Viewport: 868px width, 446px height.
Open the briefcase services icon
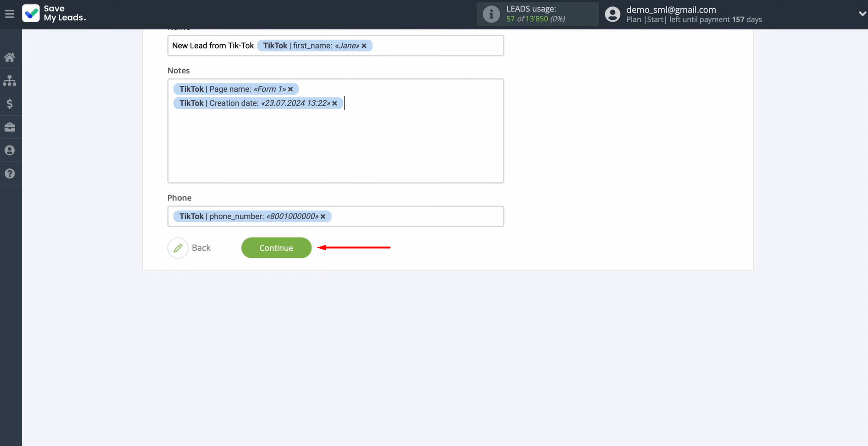click(10, 127)
